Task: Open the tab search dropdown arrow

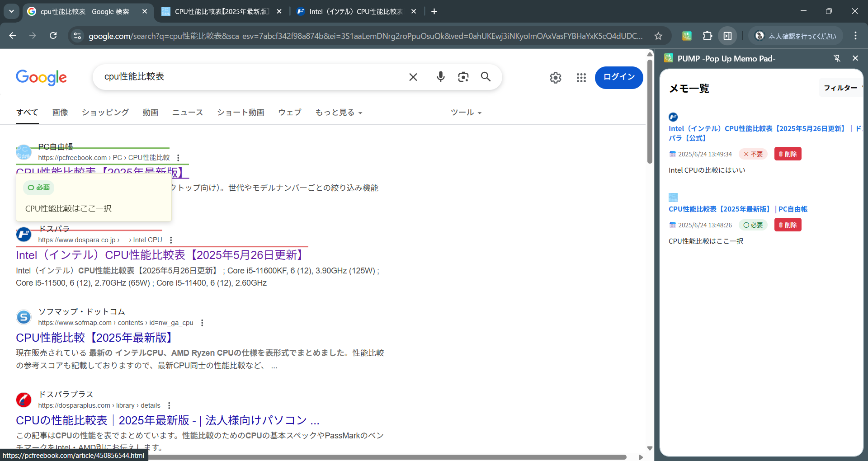Action: pos(11,11)
